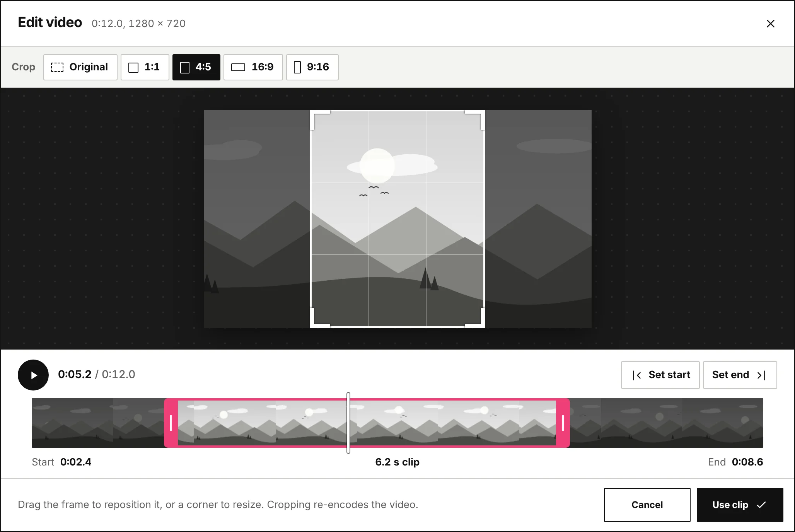This screenshot has width=795, height=532.
Task: Click the Set end button
Action: (x=740, y=375)
